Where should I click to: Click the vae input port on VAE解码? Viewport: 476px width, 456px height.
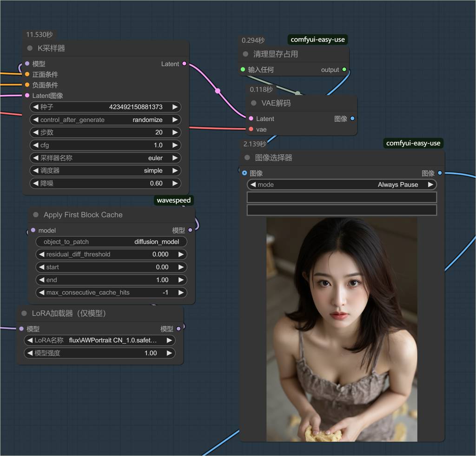[x=251, y=129]
